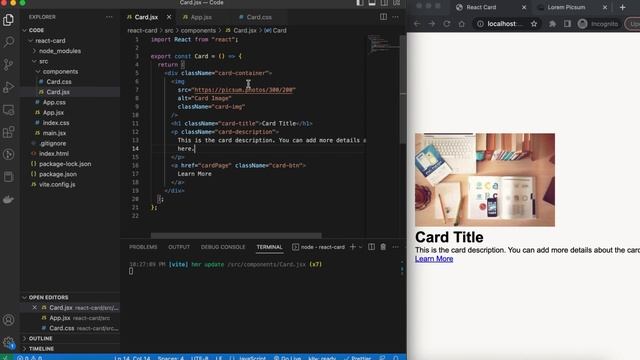Open vite.config.js in file explorer

click(57, 184)
